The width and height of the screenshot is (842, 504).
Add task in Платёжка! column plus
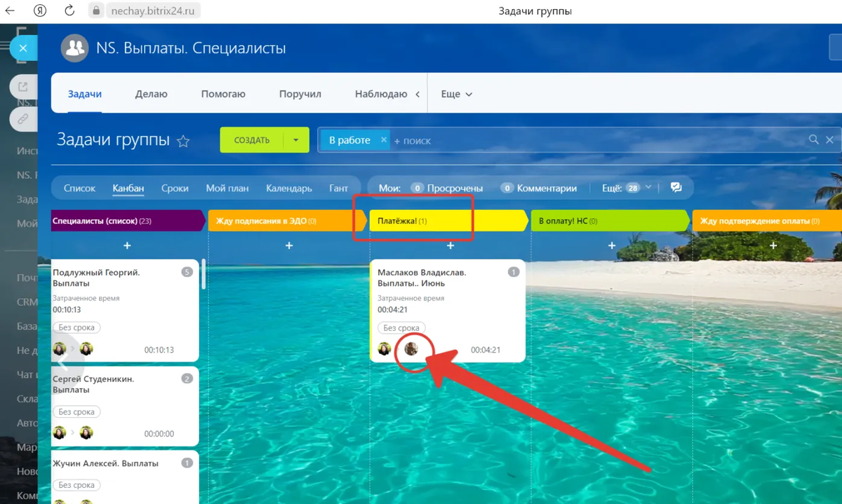coord(450,245)
